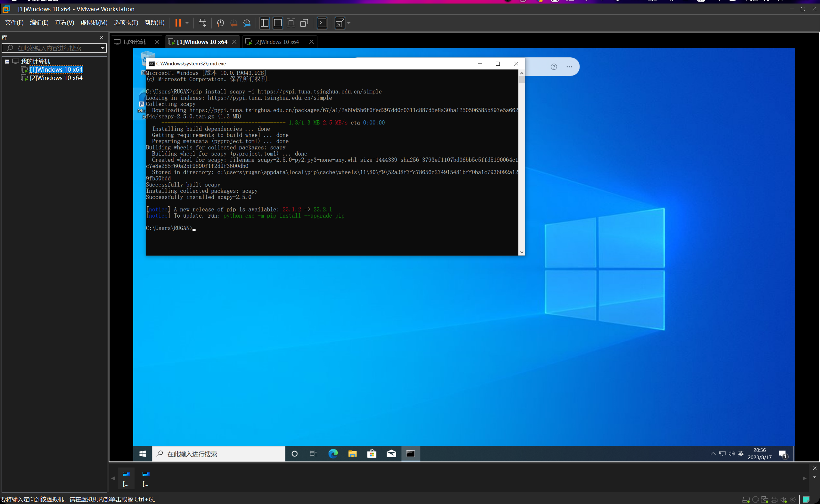Screen dimensions: 820x504
Task: Send Ctrl+Alt+Del to the virtual machine
Action: pyautogui.click(x=202, y=23)
